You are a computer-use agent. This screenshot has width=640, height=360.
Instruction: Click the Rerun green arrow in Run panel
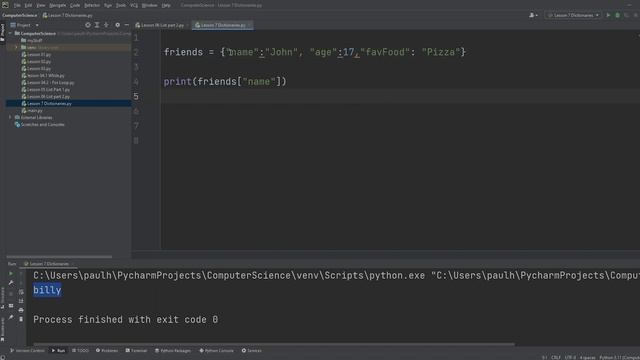(11, 273)
